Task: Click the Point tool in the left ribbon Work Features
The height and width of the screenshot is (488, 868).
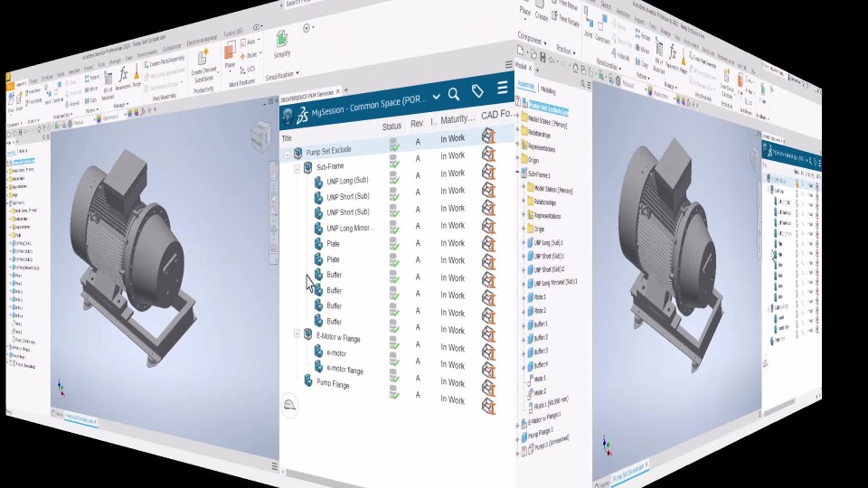Action: tap(250, 55)
